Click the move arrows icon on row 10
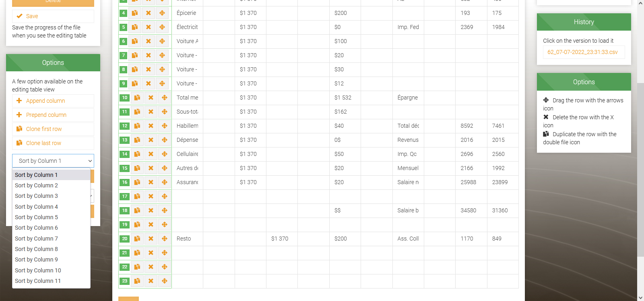The height and width of the screenshot is (301, 644). [x=165, y=98]
